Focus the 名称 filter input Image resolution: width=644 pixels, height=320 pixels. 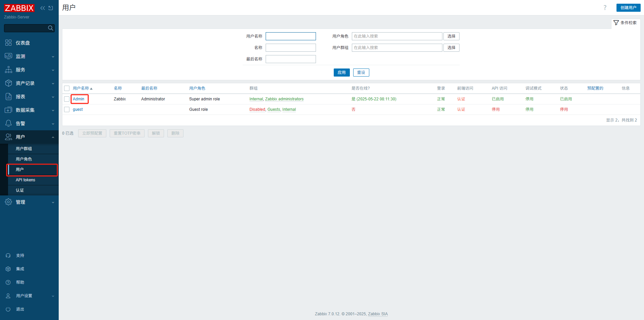[x=291, y=48]
